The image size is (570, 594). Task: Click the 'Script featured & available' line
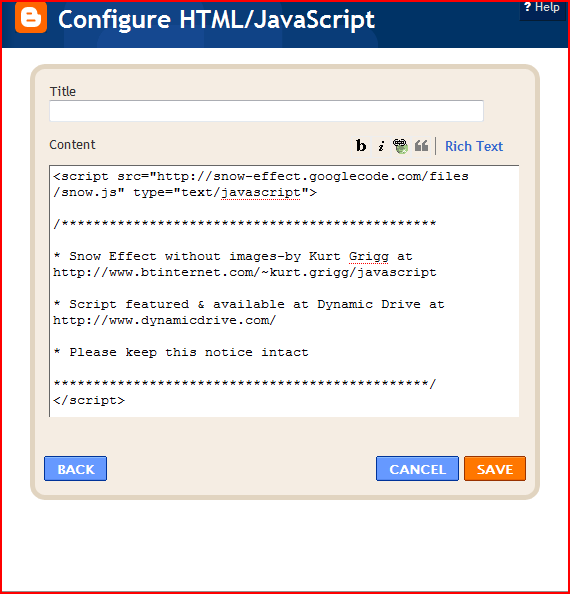pos(249,304)
